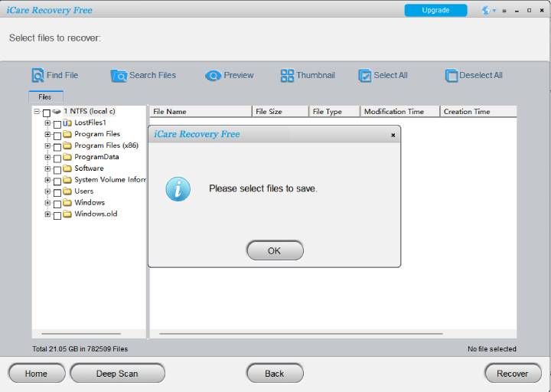
Task: Click the file list horizontal scrollbar
Action: coord(302,334)
